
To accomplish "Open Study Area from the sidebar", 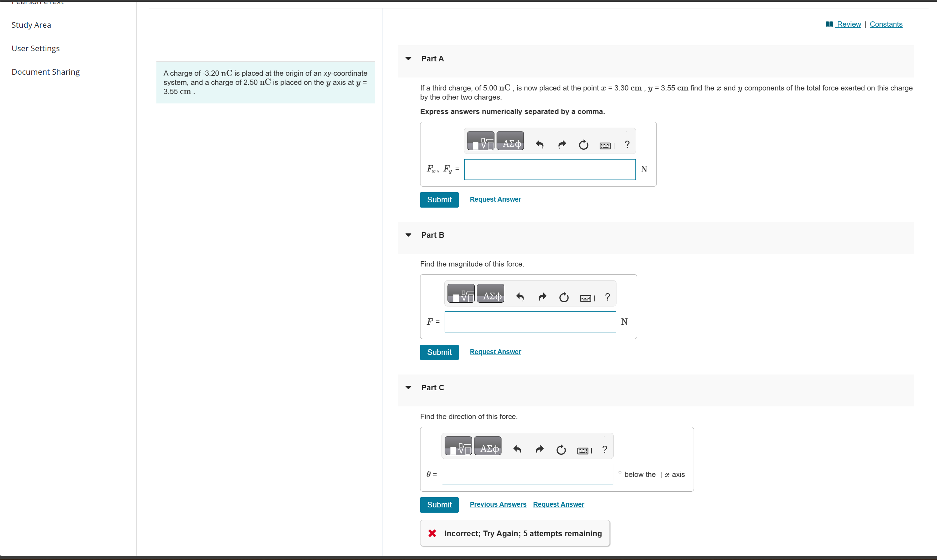I will 31,25.
